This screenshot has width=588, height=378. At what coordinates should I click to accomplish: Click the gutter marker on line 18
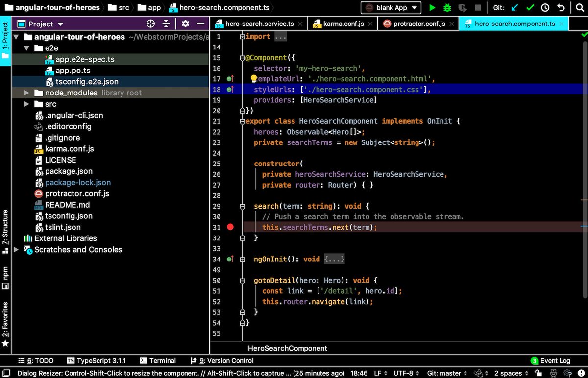click(230, 90)
